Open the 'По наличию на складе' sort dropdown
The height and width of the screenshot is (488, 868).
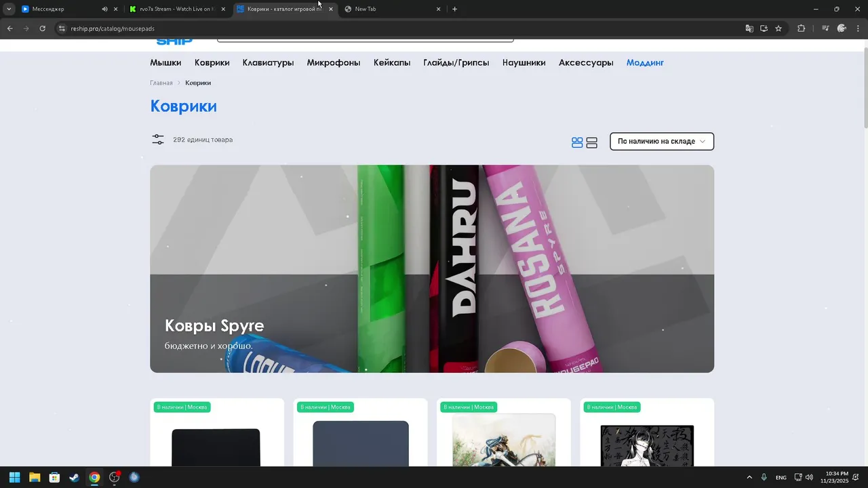coord(662,141)
